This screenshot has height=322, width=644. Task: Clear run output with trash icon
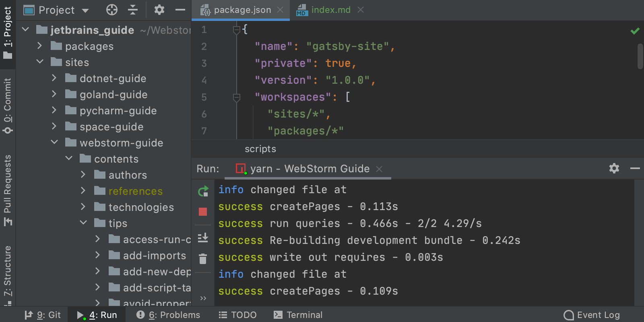click(203, 259)
